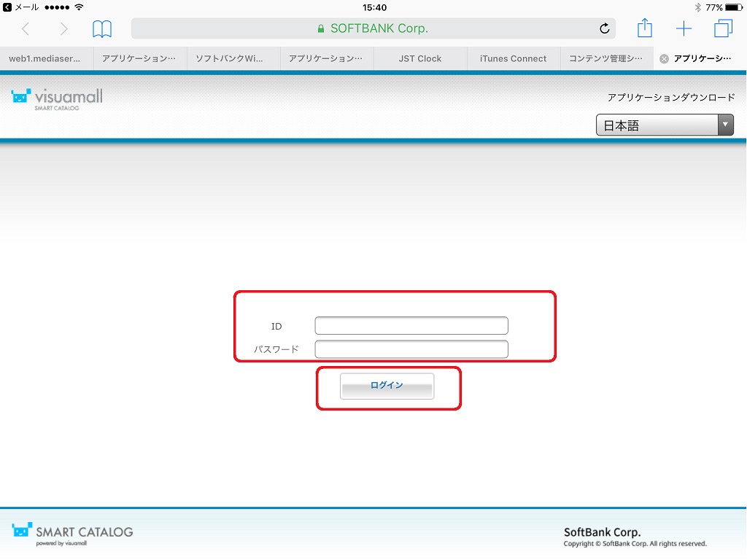
Task: Focus the ID text field
Action: pyautogui.click(x=411, y=326)
